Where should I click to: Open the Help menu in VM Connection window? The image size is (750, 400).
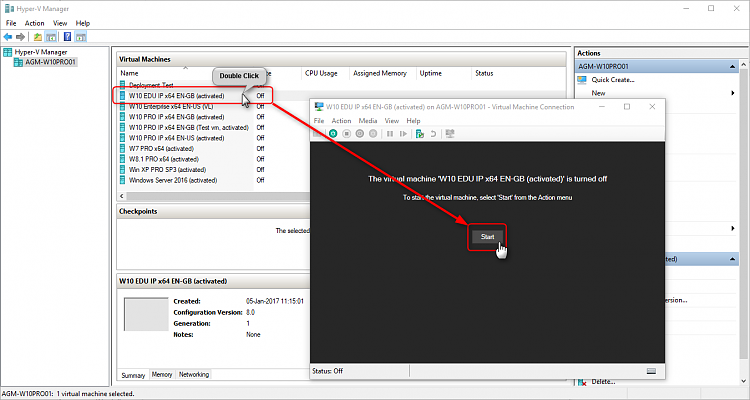point(413,121)
